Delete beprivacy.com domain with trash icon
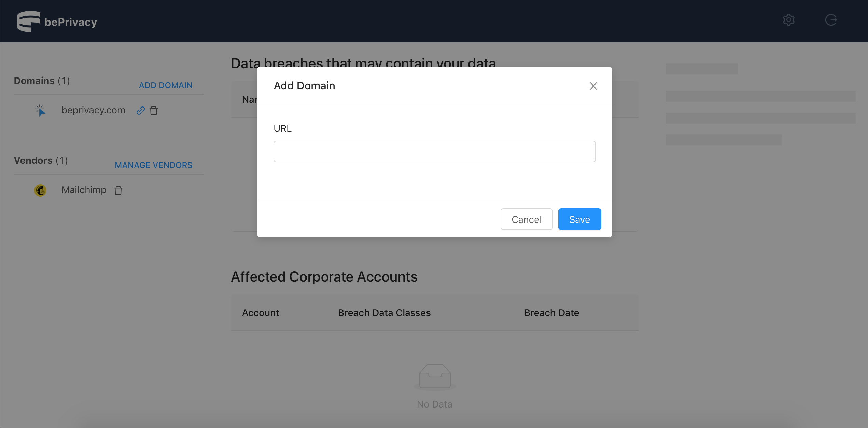 (154, 111)
